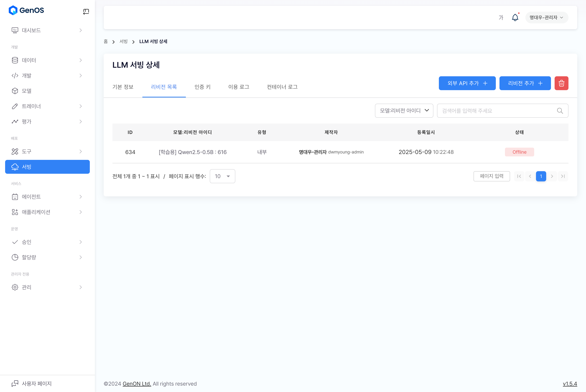The image size is (586, 392).
Task: Open the 명대우-관리자 user dropdown
Action: click(547, 18)
